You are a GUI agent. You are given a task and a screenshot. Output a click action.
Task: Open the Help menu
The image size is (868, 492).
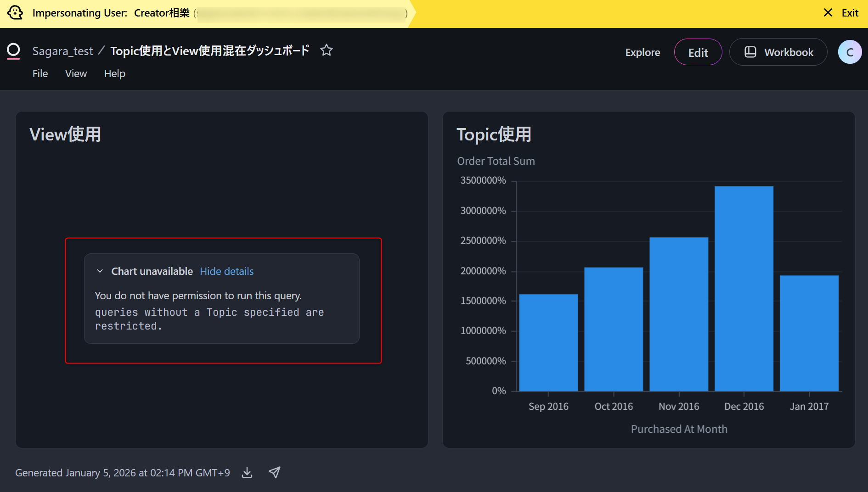(115, 73)
